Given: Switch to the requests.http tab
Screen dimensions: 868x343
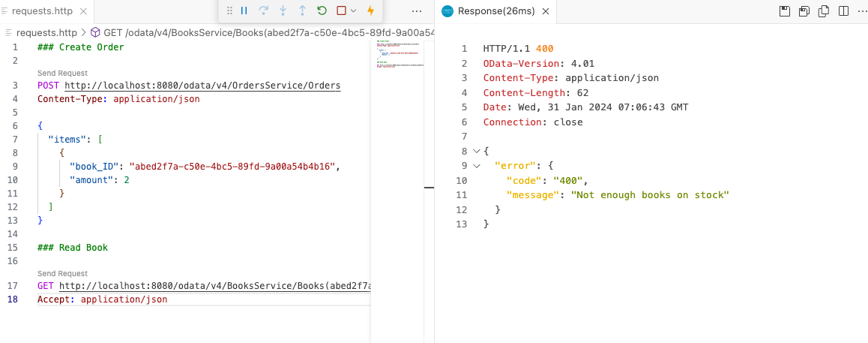Looking at the screenshot, I should pyautogui.click(x=46, y=11).
